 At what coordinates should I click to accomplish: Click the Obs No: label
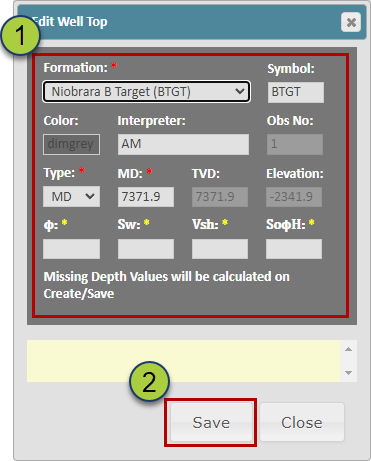click(290, 121)
